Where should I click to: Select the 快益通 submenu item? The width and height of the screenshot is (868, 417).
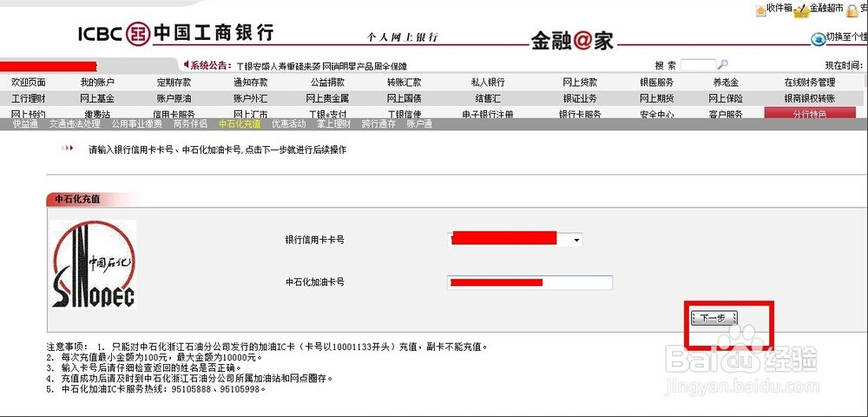[25, 124]
